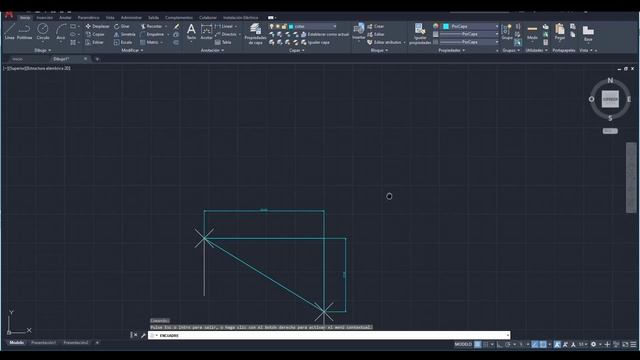Expand the Propiedades panel
The height and width of the screenshot is (360, 640).
click(451, 50)
